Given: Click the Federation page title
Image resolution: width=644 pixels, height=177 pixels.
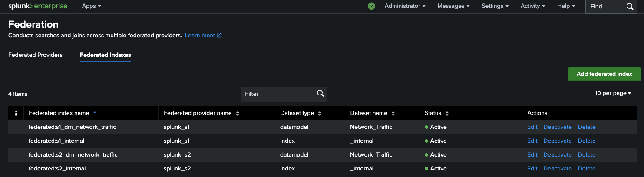Looking at the screenshot, I should [33, 24].
